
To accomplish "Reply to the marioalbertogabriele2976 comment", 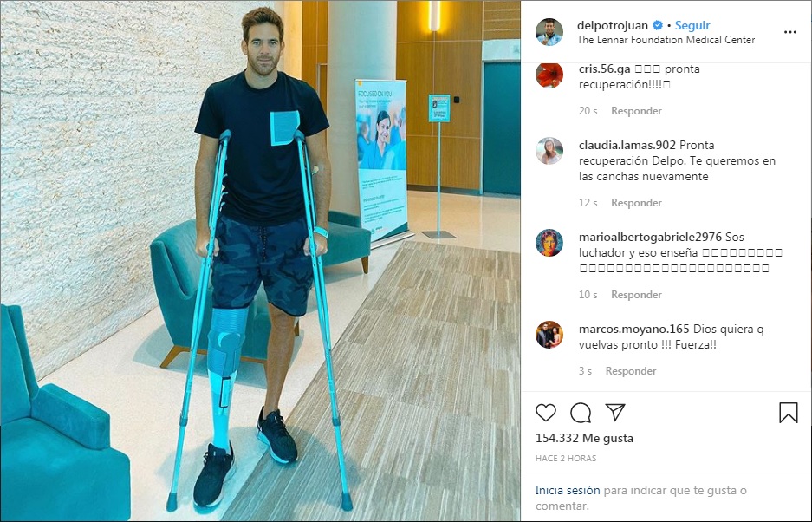I will (x=636, y=295).
